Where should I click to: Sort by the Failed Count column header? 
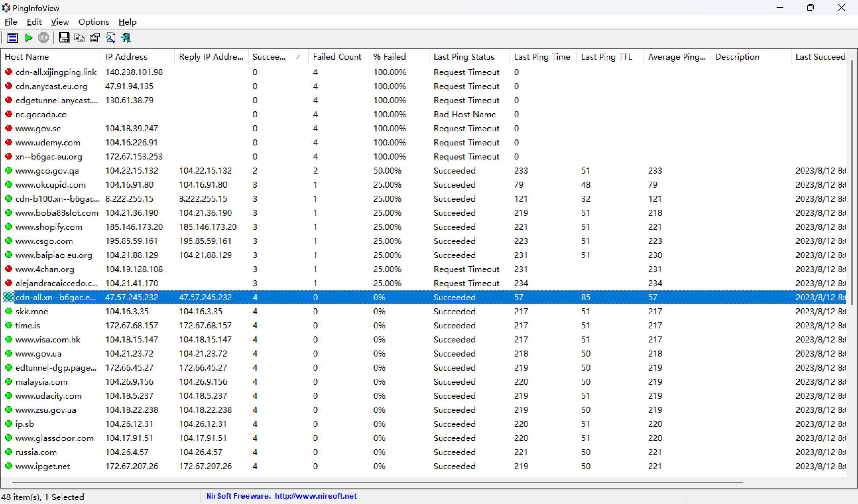[339, 57]
